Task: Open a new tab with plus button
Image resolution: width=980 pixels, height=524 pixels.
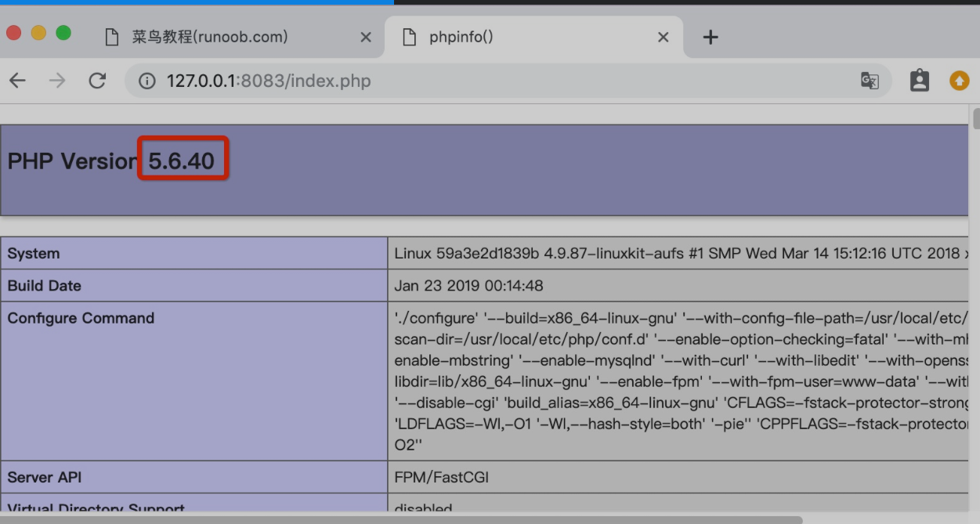Action: click(x=711, y=37)
